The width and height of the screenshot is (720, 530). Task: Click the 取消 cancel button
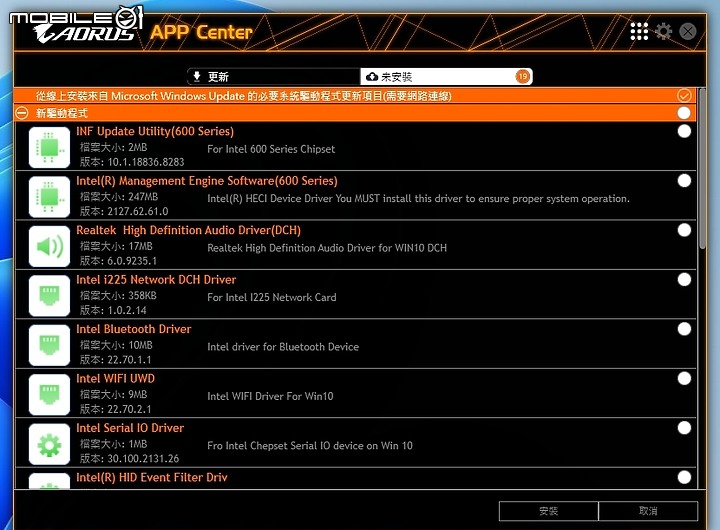648,511
